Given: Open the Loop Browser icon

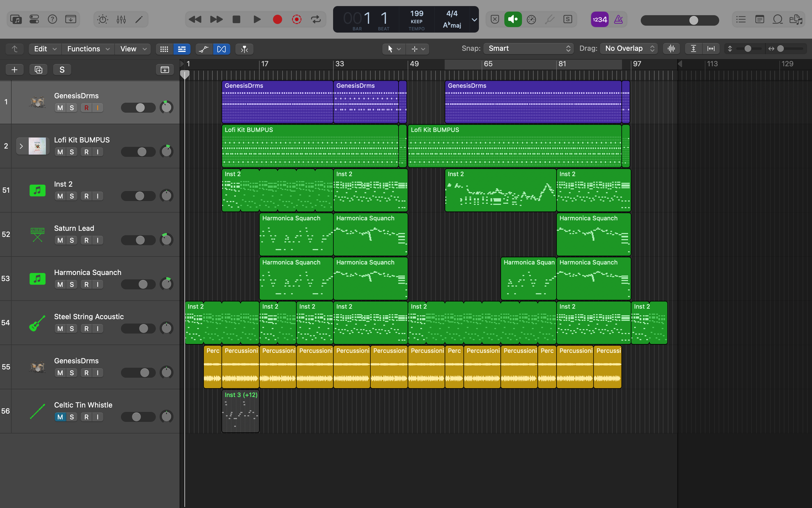Looking at the screenshot, I should click(x=778, y=20).
